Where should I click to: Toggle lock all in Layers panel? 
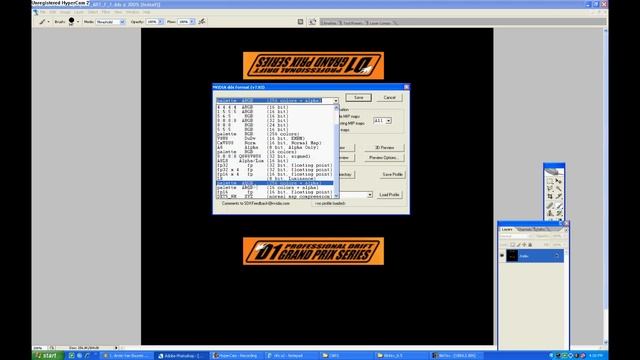coord(530,245)
